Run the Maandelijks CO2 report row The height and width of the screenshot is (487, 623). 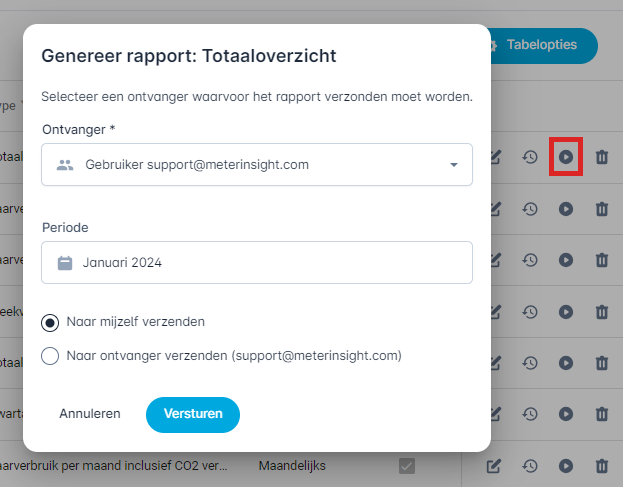[566, 466]
